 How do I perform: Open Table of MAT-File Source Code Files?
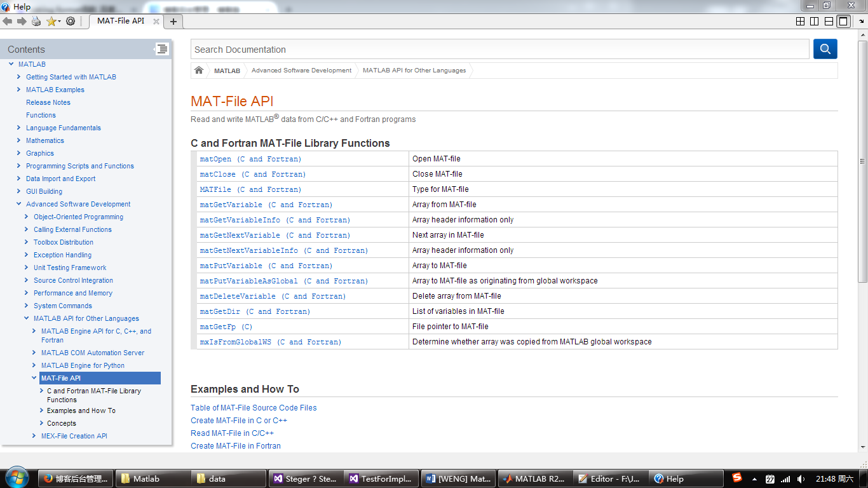tap(254, 408)
